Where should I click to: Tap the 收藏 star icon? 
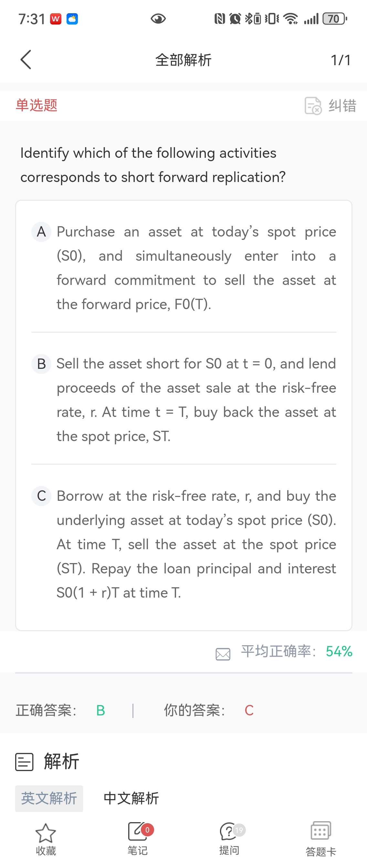click(x=46, y=833)
